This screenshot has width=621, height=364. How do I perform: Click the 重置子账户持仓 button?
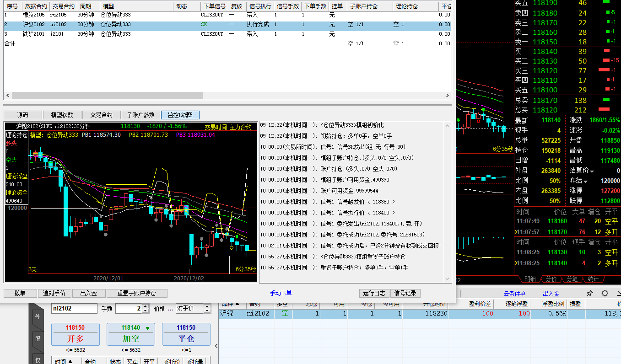tap(136, 293)
